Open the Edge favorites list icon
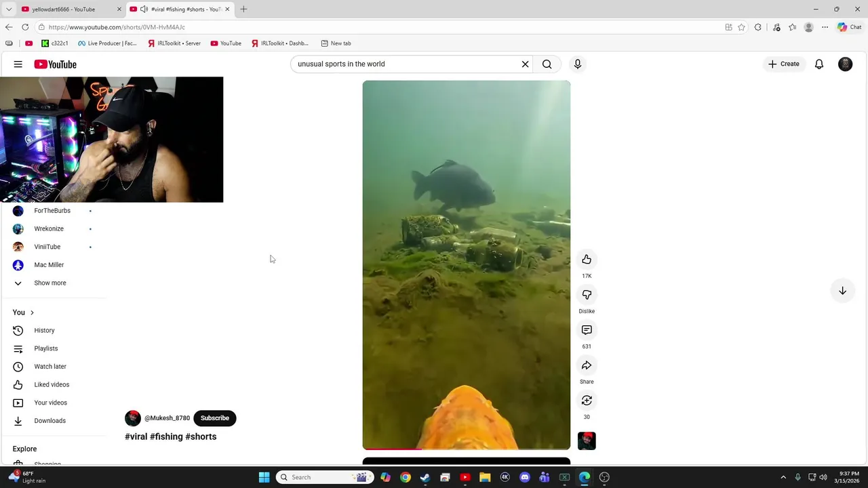The width and height of the screenshot is (868, 488). tap(792, 27)
